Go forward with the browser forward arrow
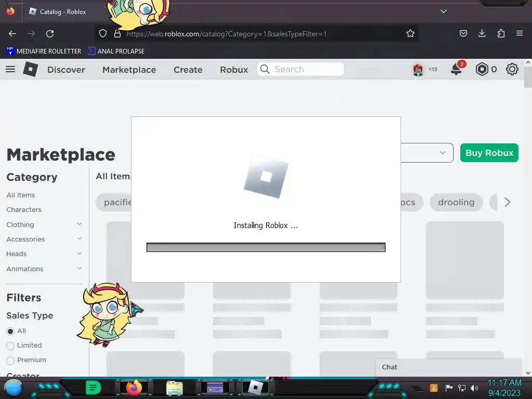Image resolution: width=532 pixels, height=399 pixels. 31,34
